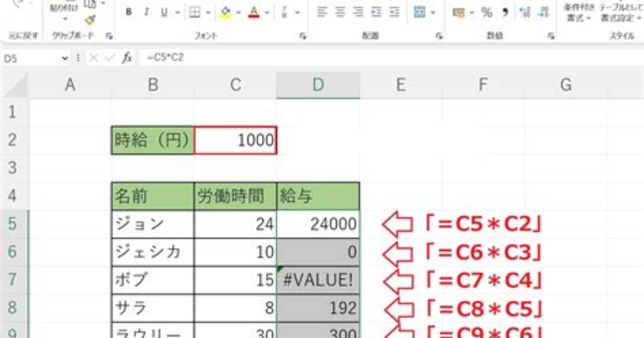The image size is (644, 338).
Task: Click the Format Painter brush icon
Action: 90,19
